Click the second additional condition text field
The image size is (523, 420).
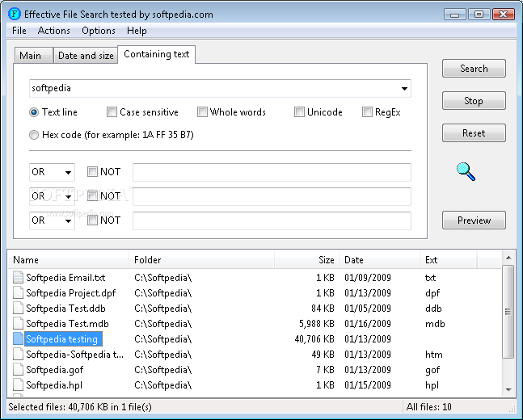coord(272,196)
